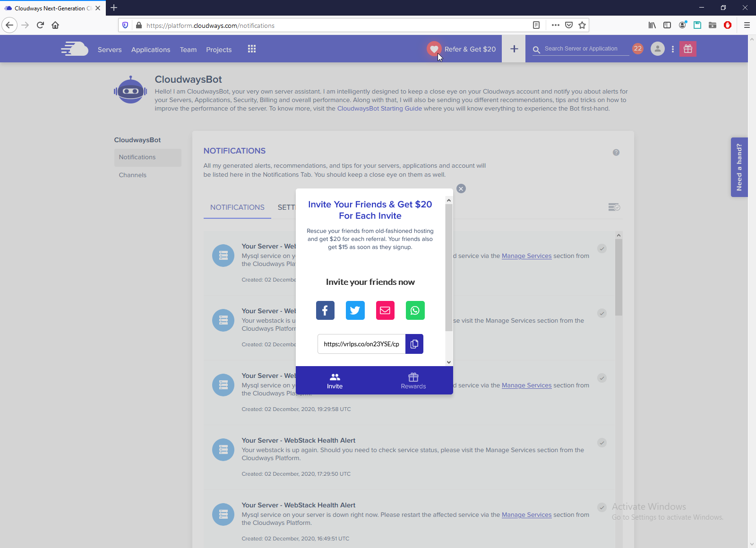The width and height of the screenshot is (756, 548).
Task: Open the Applications menu
Action: [151, 50]
